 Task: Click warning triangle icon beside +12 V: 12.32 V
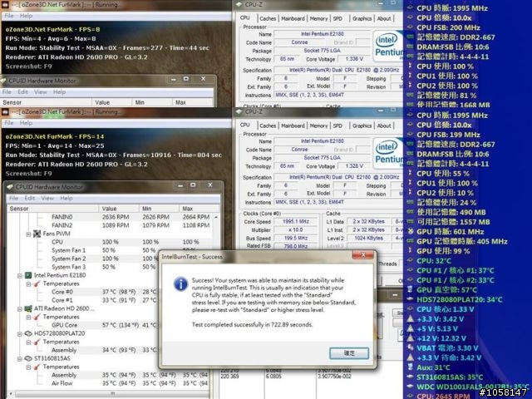point(410,338)
